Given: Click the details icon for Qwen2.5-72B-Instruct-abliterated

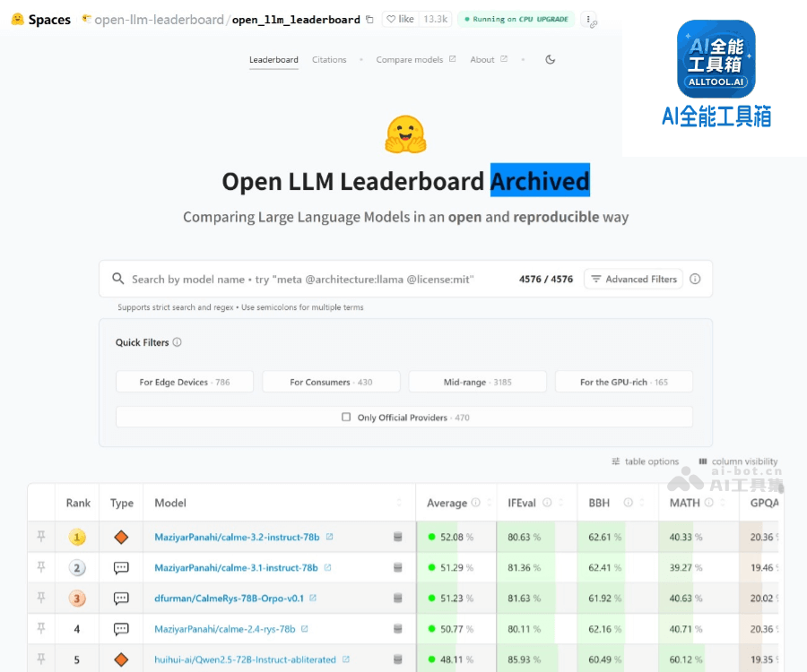Looking at the screenshot, I should tap(398, 659).
